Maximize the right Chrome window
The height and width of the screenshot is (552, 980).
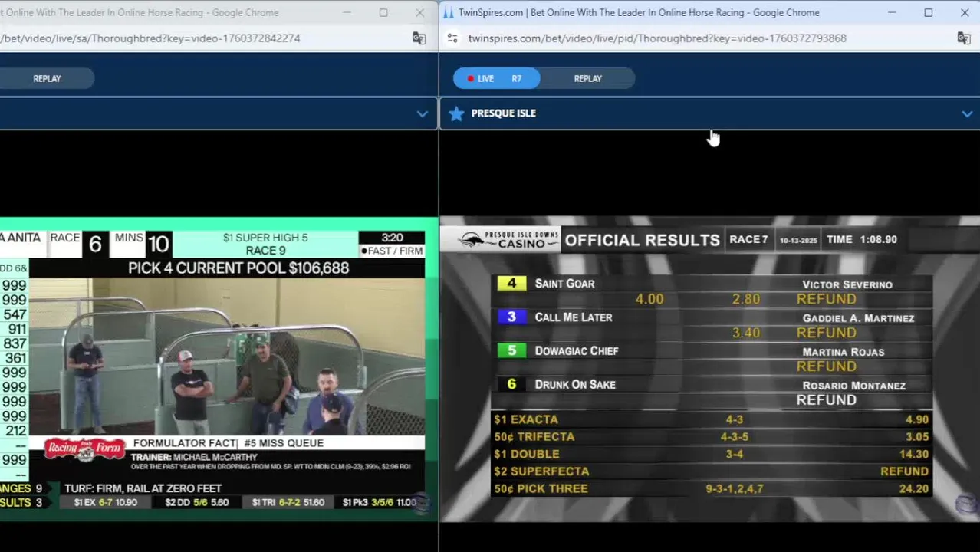[928, 13]
